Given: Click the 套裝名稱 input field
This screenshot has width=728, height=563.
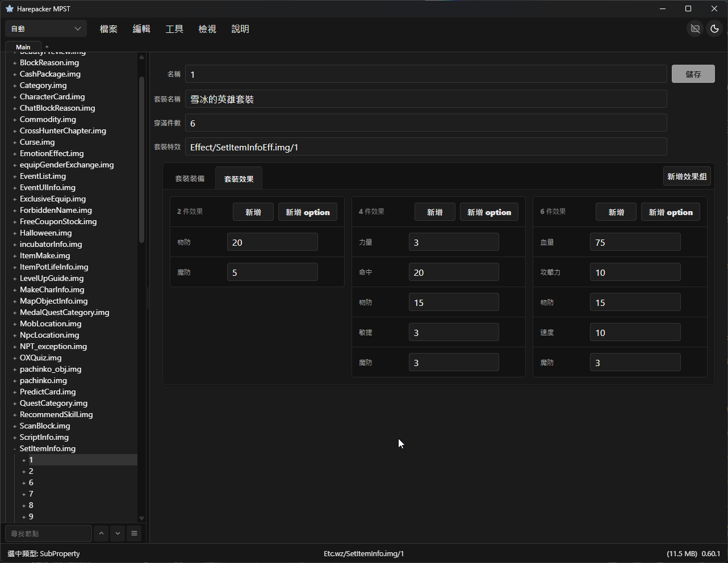Looking at the screenshot, I should (x=426, y=99).
